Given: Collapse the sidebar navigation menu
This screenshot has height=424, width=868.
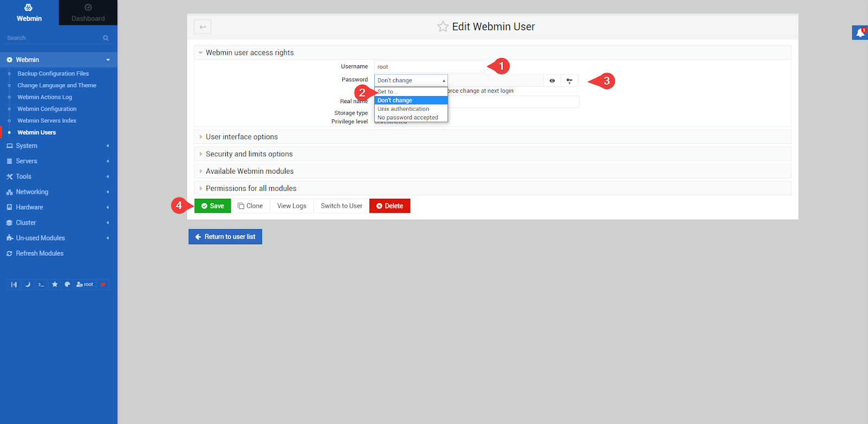Looking at the screenshot, I should (14, 284).
